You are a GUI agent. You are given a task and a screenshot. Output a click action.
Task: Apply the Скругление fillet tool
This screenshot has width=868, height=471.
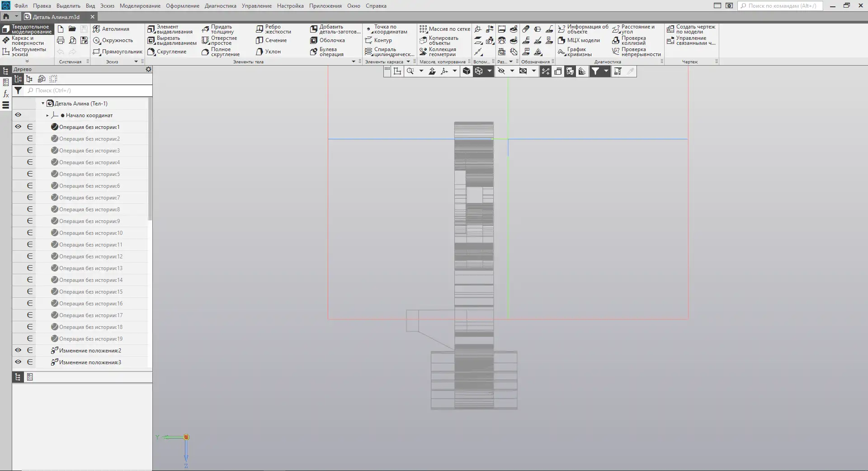(x=167, y=52)
